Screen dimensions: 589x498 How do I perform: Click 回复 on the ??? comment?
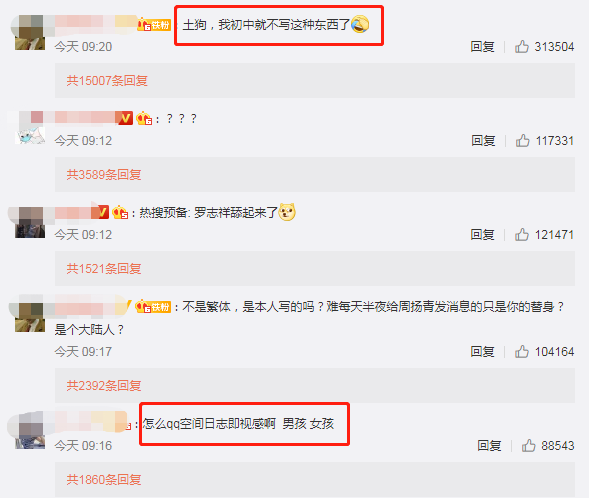tap(483, 140)
